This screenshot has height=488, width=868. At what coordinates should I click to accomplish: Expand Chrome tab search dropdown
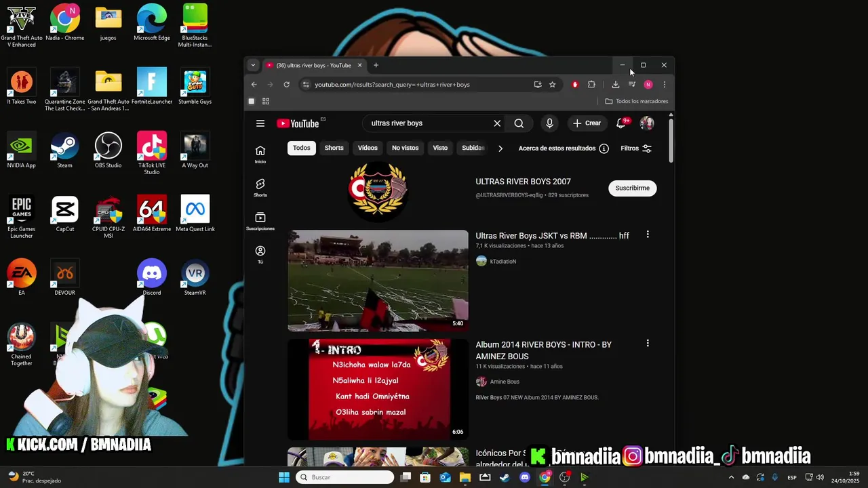[x=253, y=66]
